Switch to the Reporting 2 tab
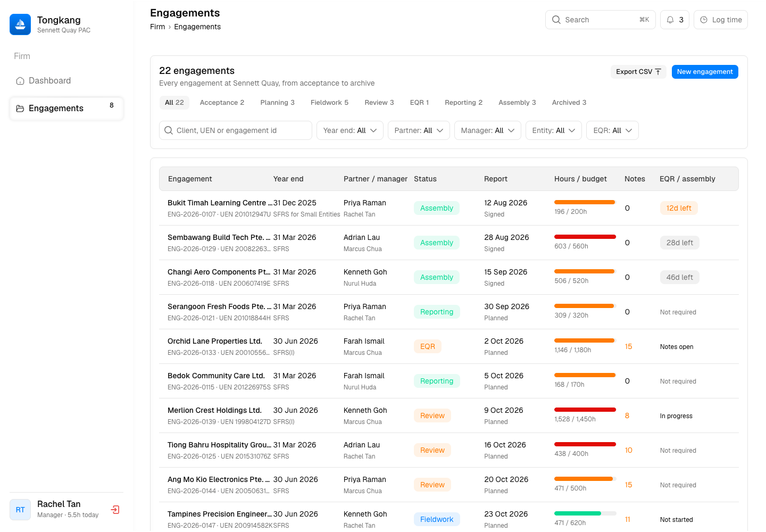The height and width of the screenshot is (532, 766). pyautogui.click(x=464, y=103)
